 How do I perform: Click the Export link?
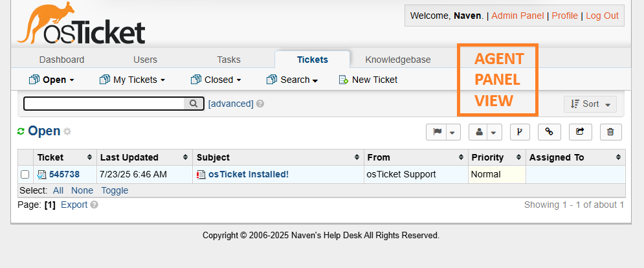click(x=74, y=205)
